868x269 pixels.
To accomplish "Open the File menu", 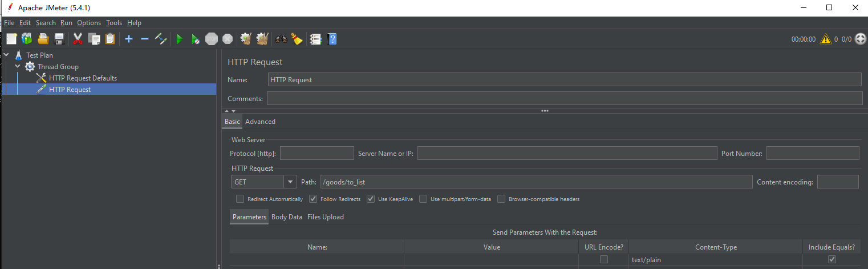I will 9,23.
